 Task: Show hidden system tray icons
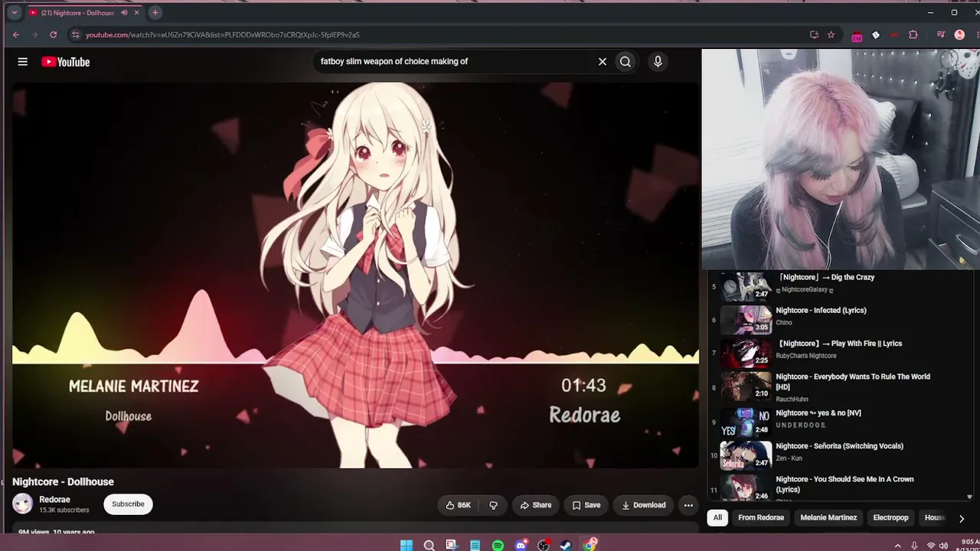pos(897,546)
